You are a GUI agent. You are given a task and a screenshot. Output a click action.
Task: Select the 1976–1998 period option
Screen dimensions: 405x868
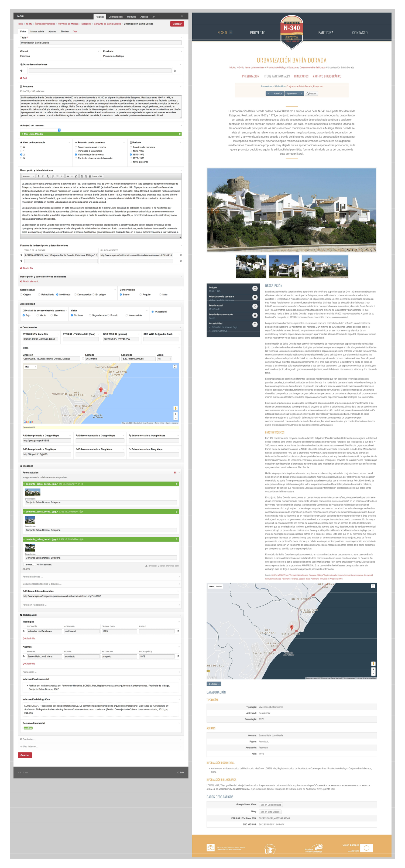click(x=131, y=158)
